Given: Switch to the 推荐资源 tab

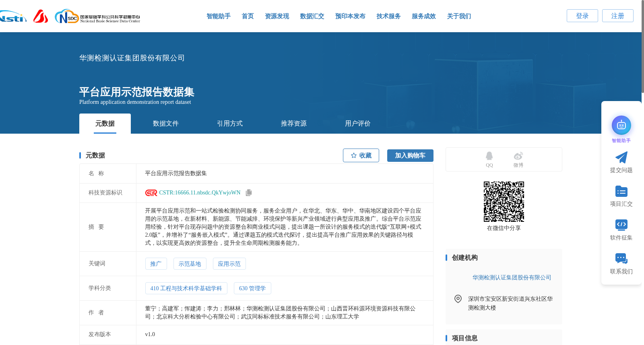Looking at the screenshot, I should tap(294, 124).
